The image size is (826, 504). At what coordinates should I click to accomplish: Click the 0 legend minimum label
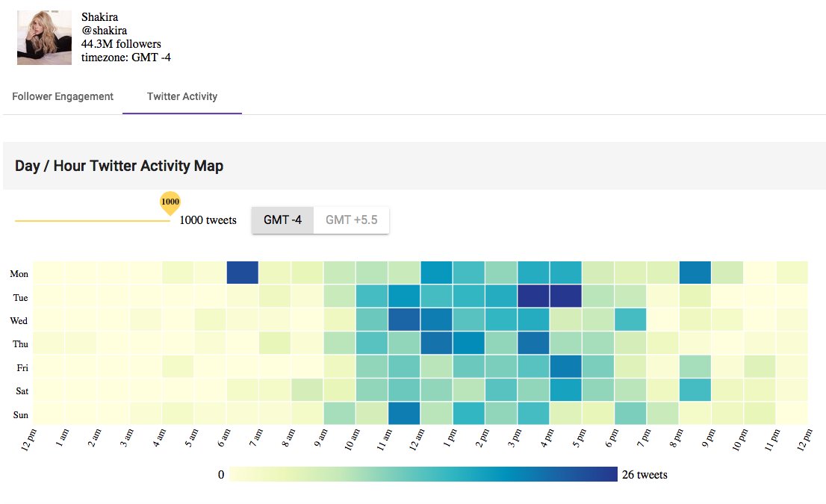tap(221, 475)
